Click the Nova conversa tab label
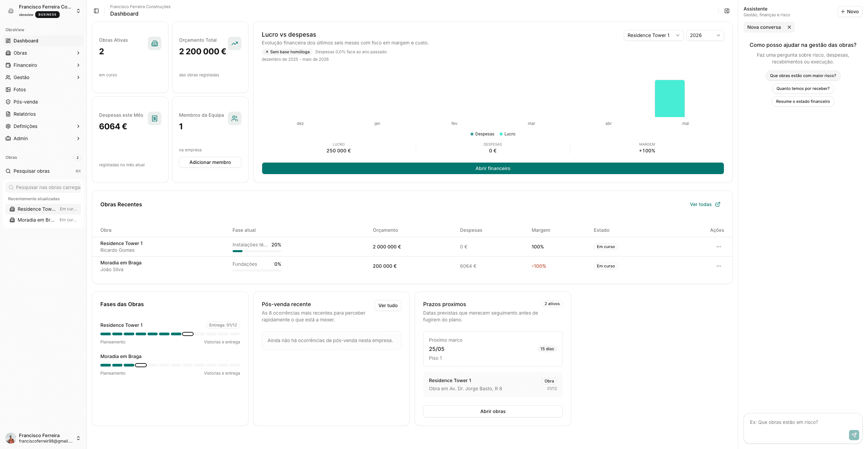The height and width of the screenshot is (449, 868). 764,27
